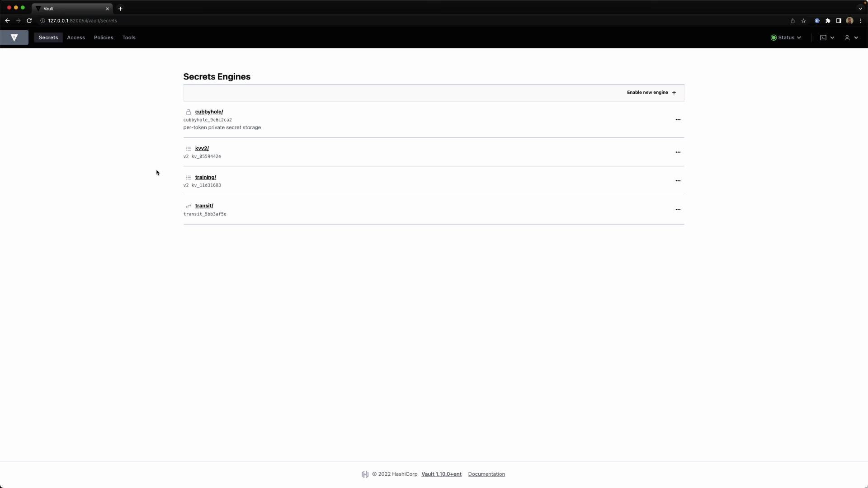This screenshot has width=868, height=488.
Task: Click the Vault logo home icon
Action: (x=14, y=38)
